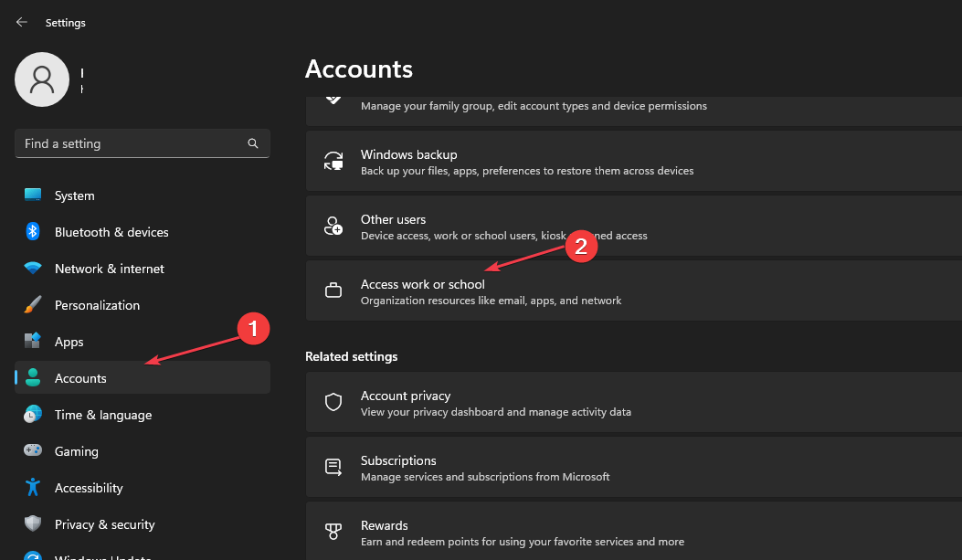The width and height of the screenshot is (962, 560).
Task: Click the search magnifier in Find a setting
Action: tap(252, 143)
